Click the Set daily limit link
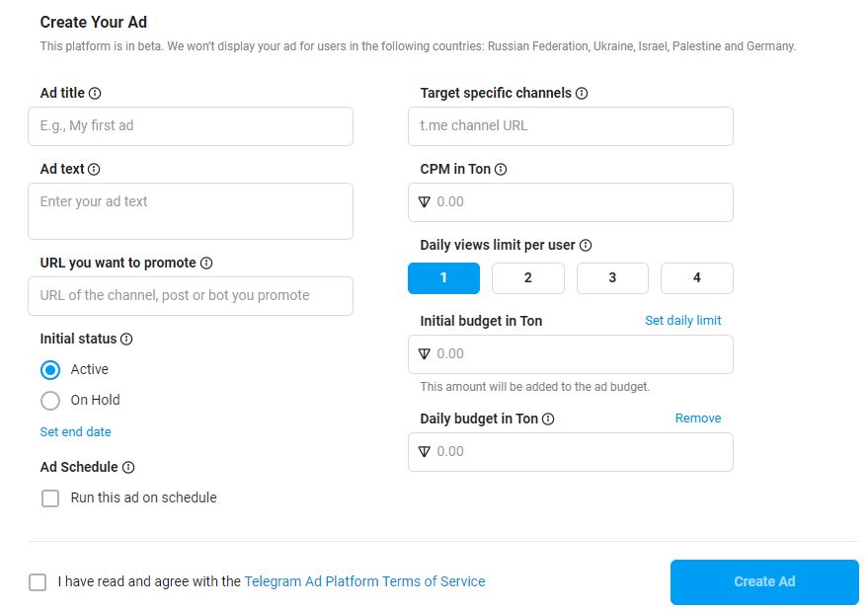 pos(682,321)
